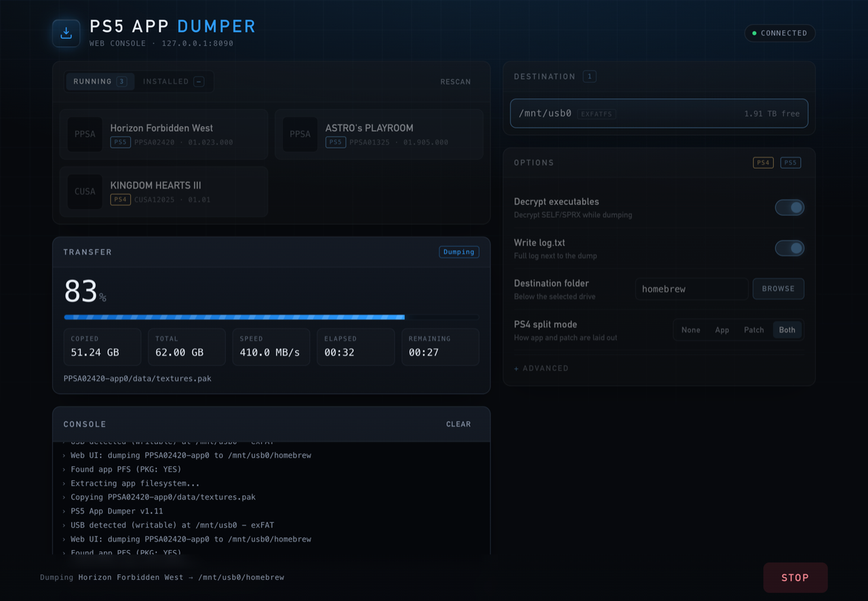The image size is (868, 601).
Task: Toggle the Write log.txt switch
Action: point(790,248)
